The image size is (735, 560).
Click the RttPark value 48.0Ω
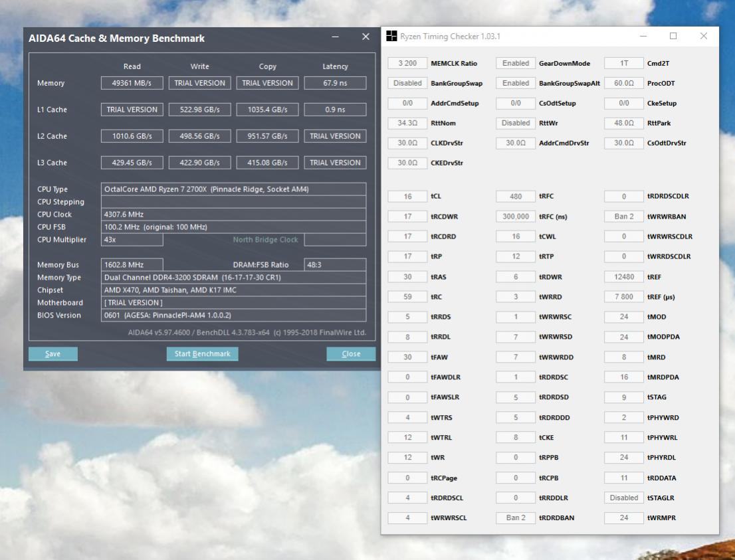tap(624, 123)
